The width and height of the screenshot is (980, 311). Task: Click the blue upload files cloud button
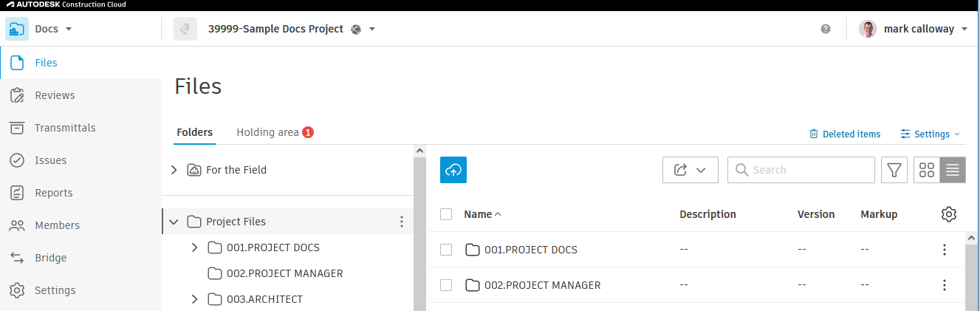(x=453, y=170)
